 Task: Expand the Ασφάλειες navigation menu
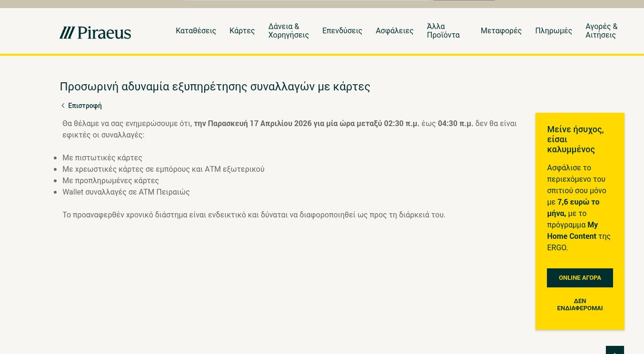pyautogui.click(x=394, y=31)
